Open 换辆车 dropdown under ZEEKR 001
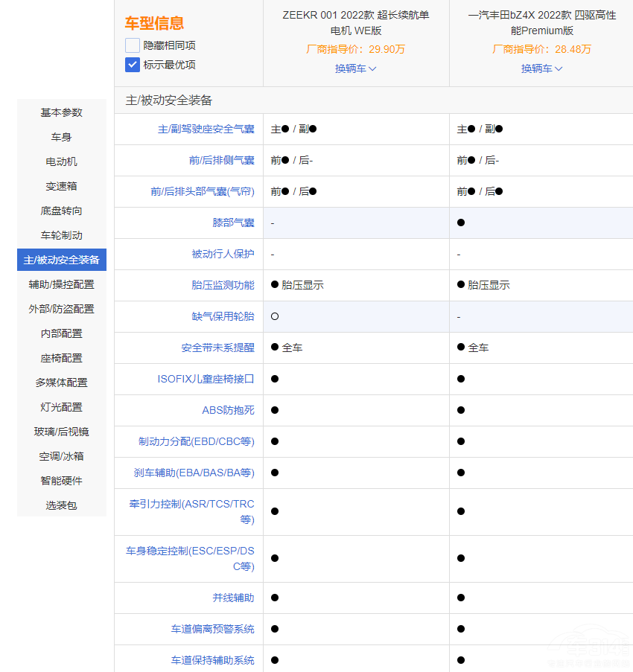Image resolution: width=633 pixels, height=672 pixels. click(356, 68)
